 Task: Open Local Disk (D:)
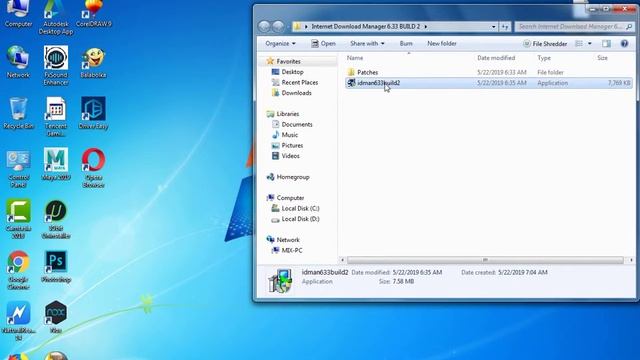[x=300, y=219]
